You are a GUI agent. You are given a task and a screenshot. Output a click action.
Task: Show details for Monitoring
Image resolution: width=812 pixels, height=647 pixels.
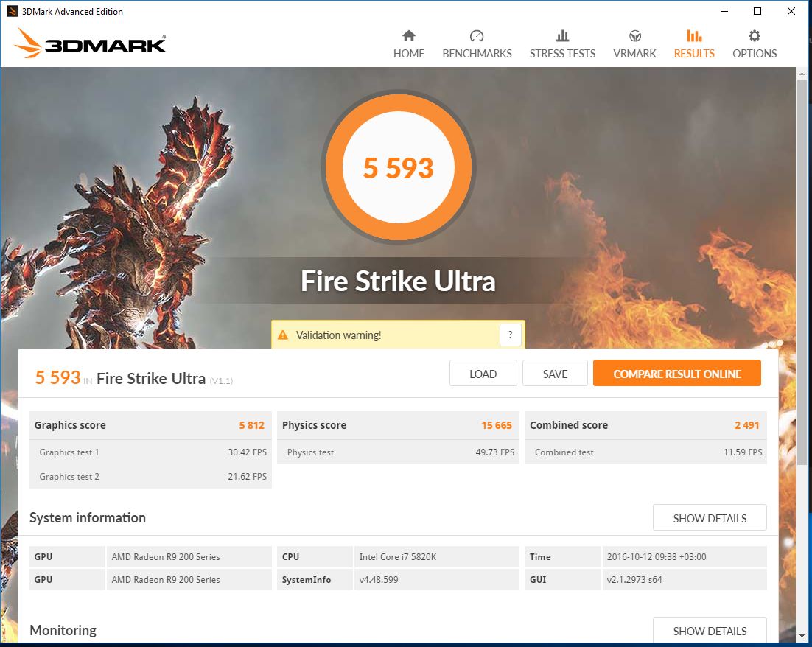pos(710,631)
